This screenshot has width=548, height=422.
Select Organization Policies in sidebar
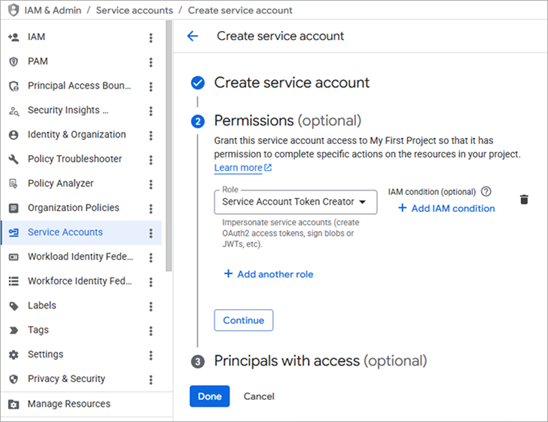[x=81, y=208]
